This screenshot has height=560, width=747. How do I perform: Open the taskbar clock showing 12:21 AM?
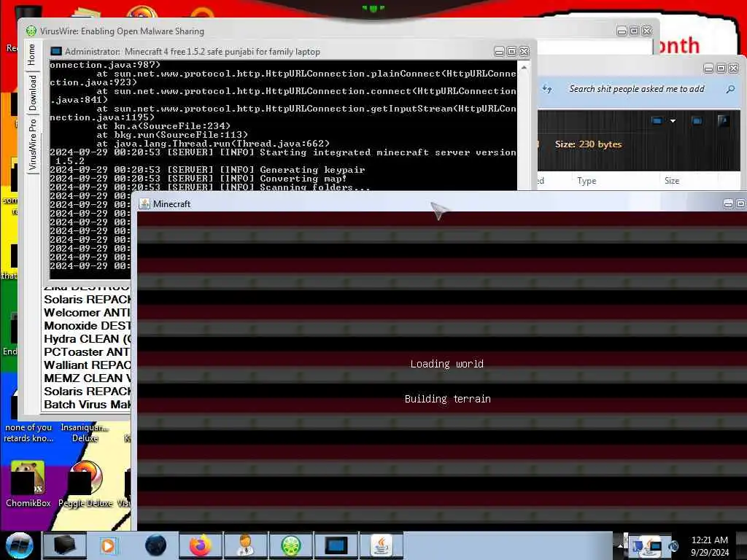click(710, 546)
